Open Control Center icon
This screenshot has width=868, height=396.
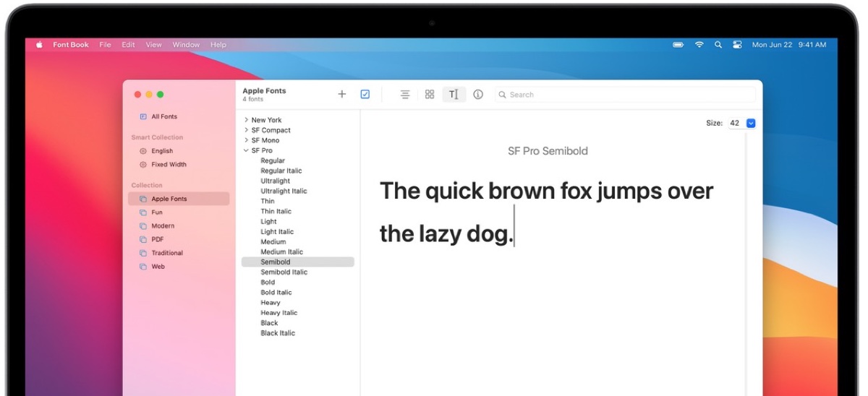(737, 45)
